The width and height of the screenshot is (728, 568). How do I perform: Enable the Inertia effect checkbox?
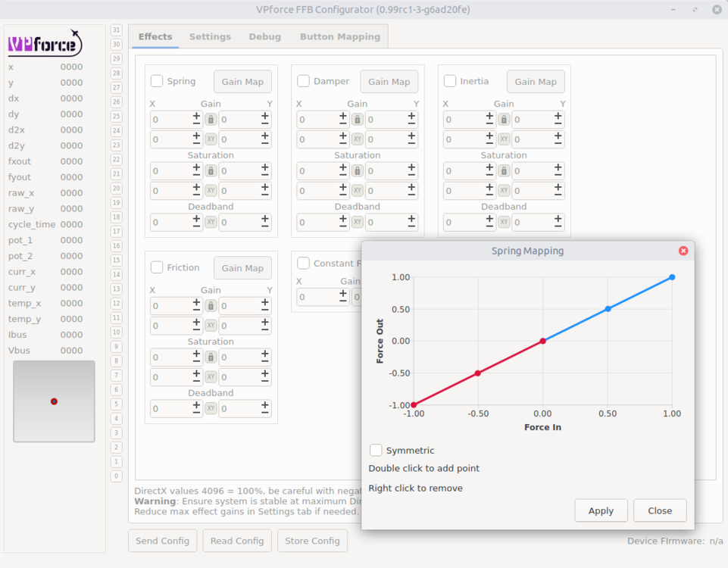(450, 81)
